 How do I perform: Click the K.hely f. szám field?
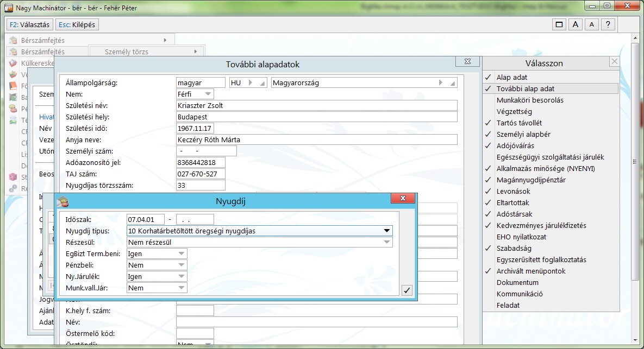(x=195, y=311)
